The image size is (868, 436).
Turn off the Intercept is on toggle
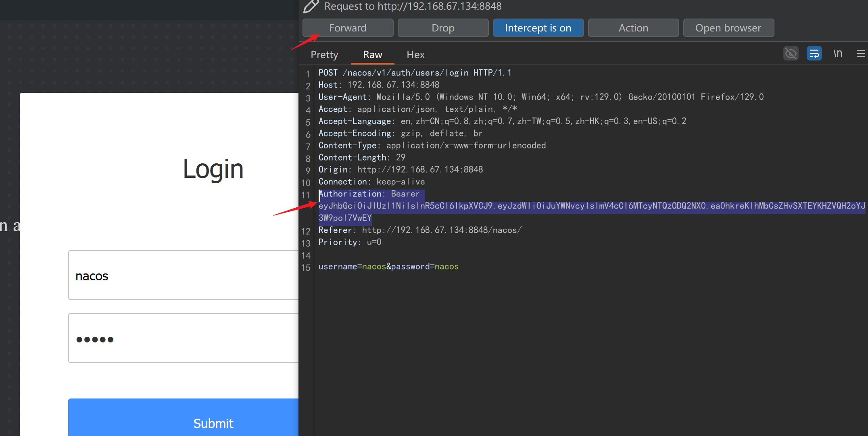pos(538,28)
